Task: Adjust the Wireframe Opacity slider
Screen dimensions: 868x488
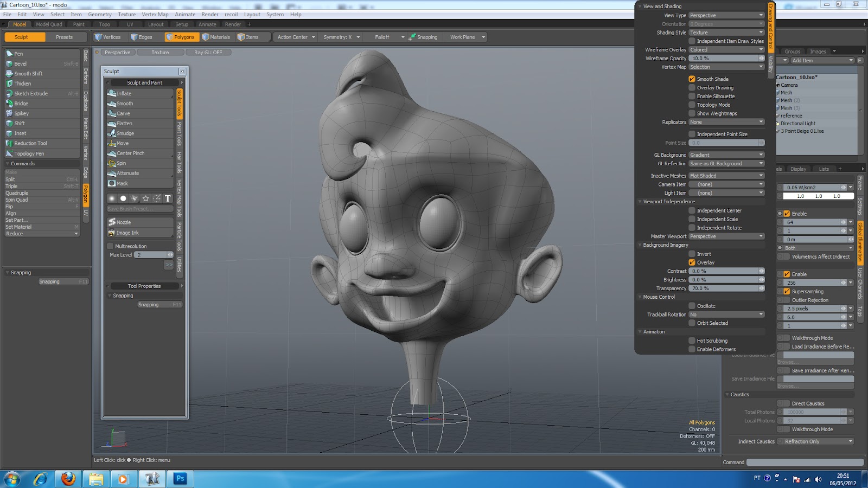Action: [x=726, y=59]
